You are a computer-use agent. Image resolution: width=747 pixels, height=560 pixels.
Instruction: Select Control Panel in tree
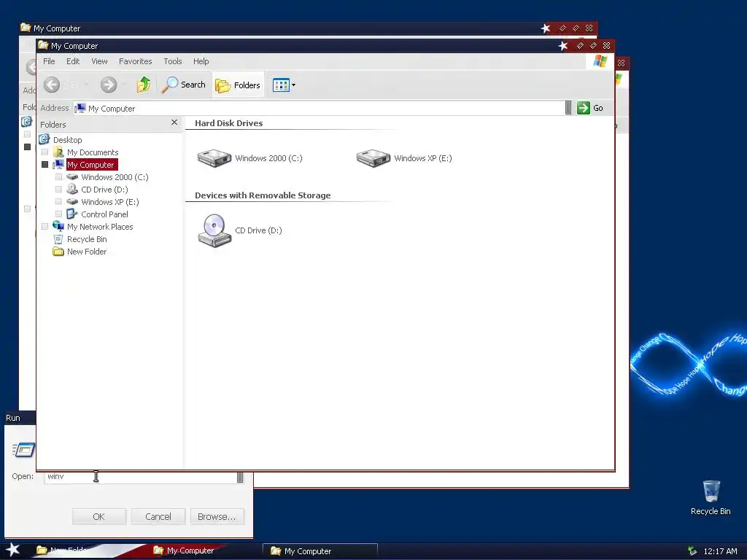(104, 214)
